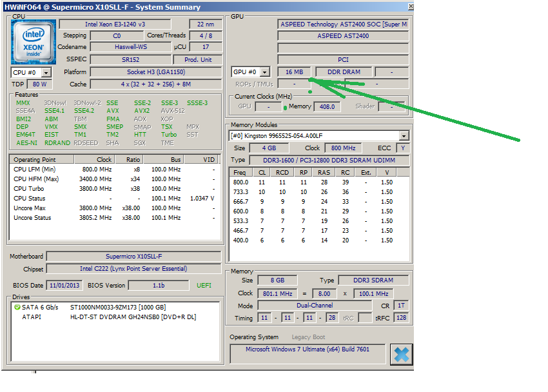This screenshot has height=392, width=548.
Task: Click the Freq column header in timings table
Action: (240, 173)
